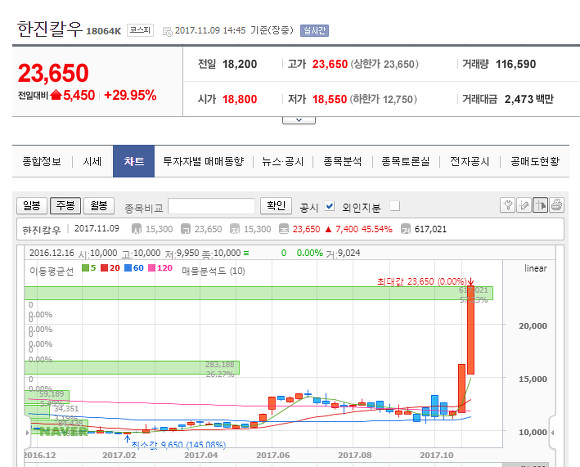Click the 거래량 116,590 value
This screenshot has width=580, height=467.
(x=516, y=64)
